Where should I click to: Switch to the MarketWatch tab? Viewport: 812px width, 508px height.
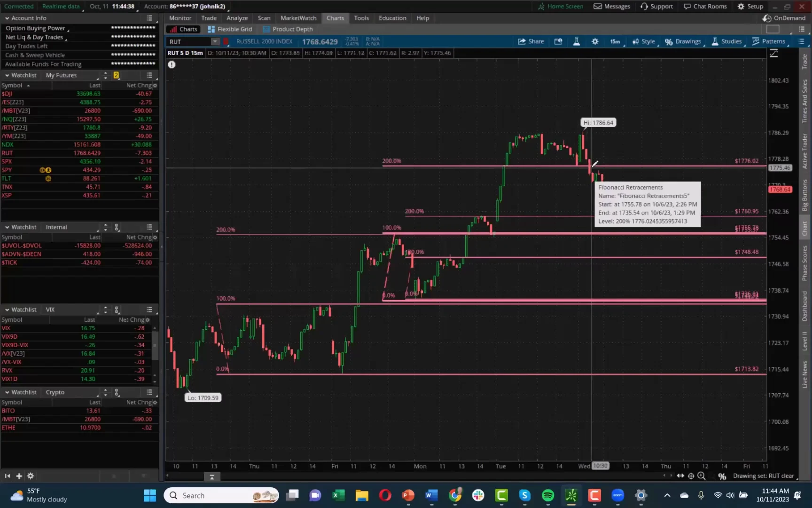[298, 18]
